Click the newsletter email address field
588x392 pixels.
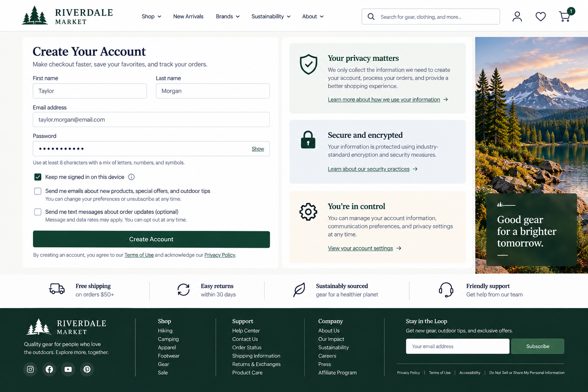[x=457, y=346]
